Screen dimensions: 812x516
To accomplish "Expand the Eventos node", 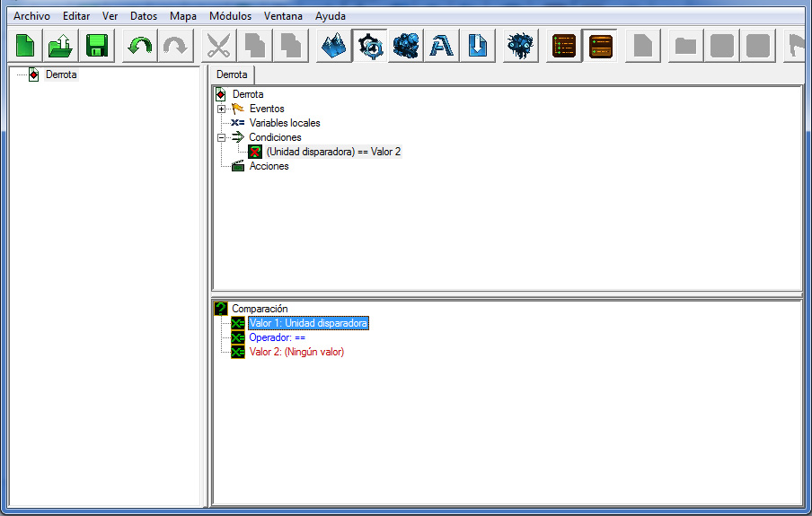I will (x=221, y=109).
